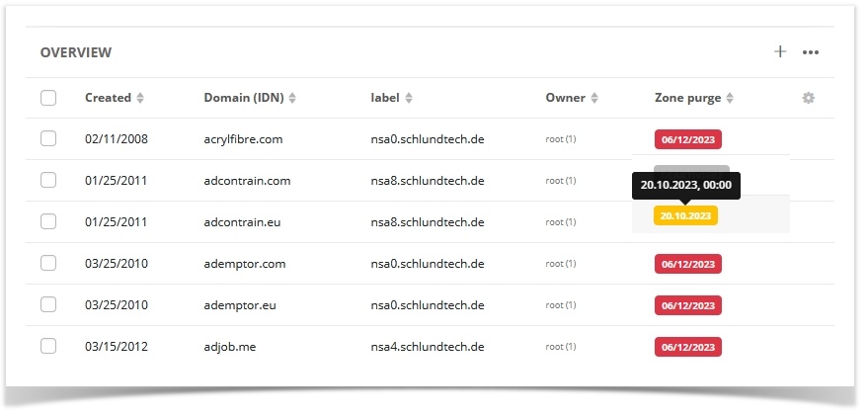Select domain adcontrain.eu
Image resolution: width=868 pixels, height=415 pixels.
click(x=242, y=222)
